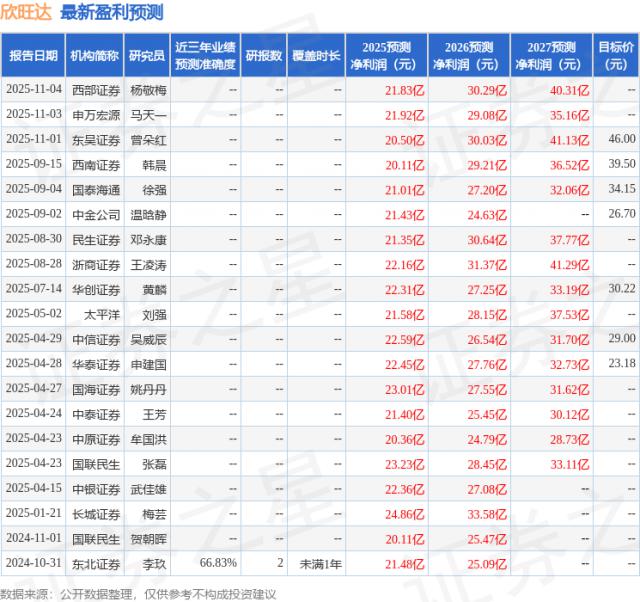Open the 西部证券 institution cell
The image size is (640, 602).
coord(94,89)
